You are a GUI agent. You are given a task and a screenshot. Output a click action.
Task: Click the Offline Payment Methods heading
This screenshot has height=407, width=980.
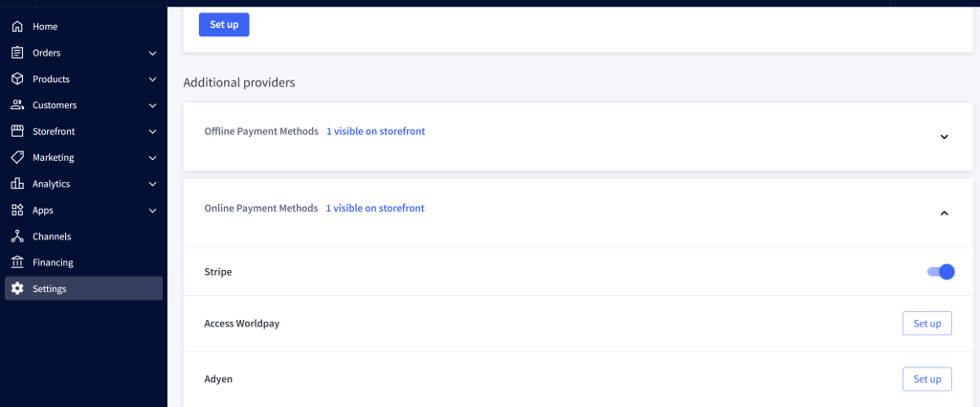261,132
